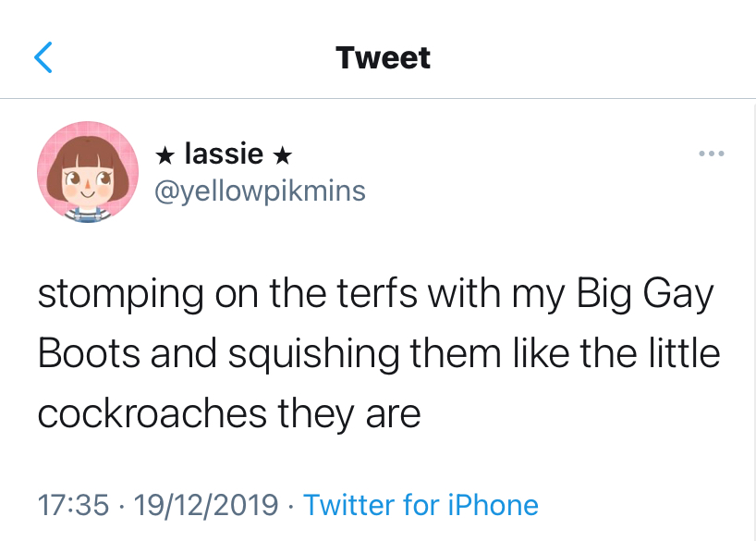
Task: Tap the 17:35 timestamp
Action: point(74,505)
